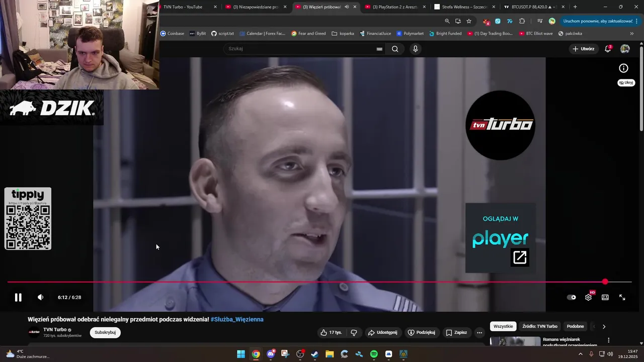The width and height of the screenshot is (644, 362).
Task: Toggle the autoplay switch in player
Action: coord(572,297)
